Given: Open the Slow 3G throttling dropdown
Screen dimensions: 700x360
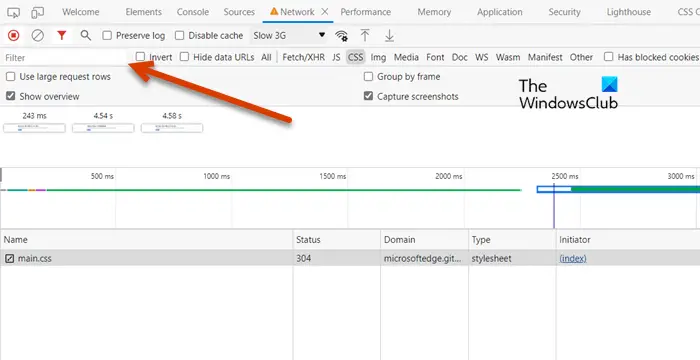Looking at the screenshot, I should (289, 35).
